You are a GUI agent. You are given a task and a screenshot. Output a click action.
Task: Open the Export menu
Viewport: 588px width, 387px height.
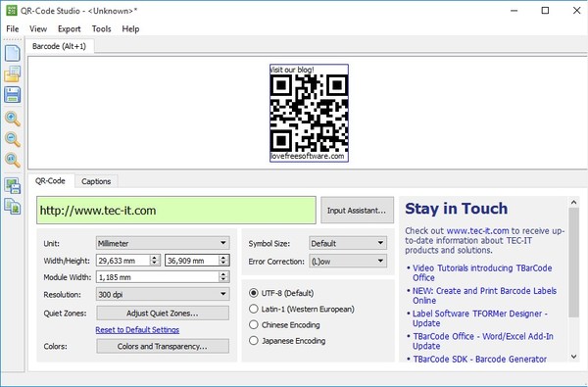pyautogui.click(x=69, y=28)
